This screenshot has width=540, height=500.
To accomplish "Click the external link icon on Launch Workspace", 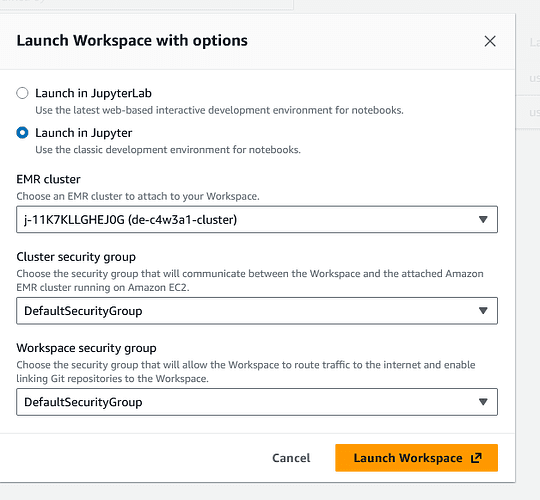I will 476,458.
